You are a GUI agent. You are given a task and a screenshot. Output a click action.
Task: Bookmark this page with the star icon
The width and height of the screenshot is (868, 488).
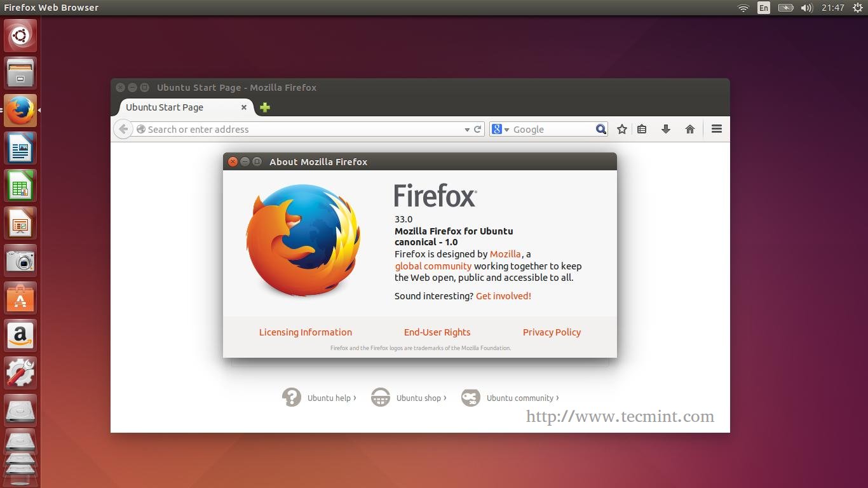pyautogui.click(x=622, y=129)
